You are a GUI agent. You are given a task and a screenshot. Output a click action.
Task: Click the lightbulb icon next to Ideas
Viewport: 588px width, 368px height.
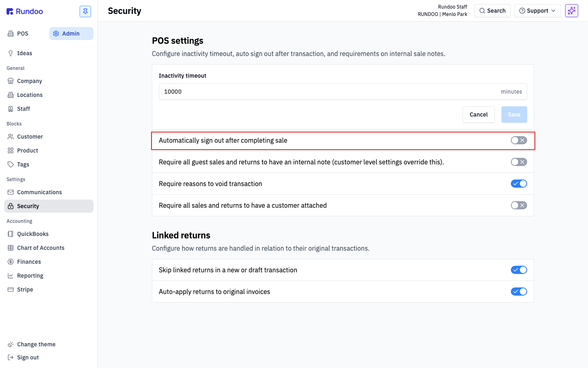point(11,53)
